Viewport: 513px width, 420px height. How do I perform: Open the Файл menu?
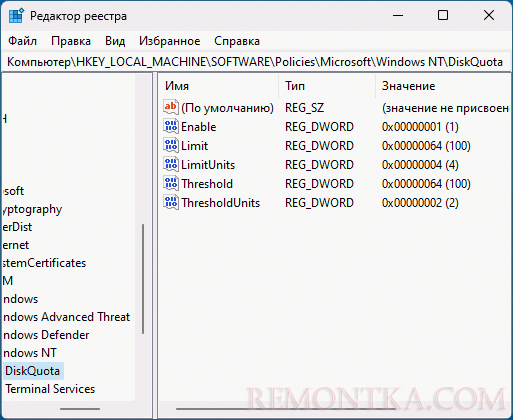click(22, 41)
